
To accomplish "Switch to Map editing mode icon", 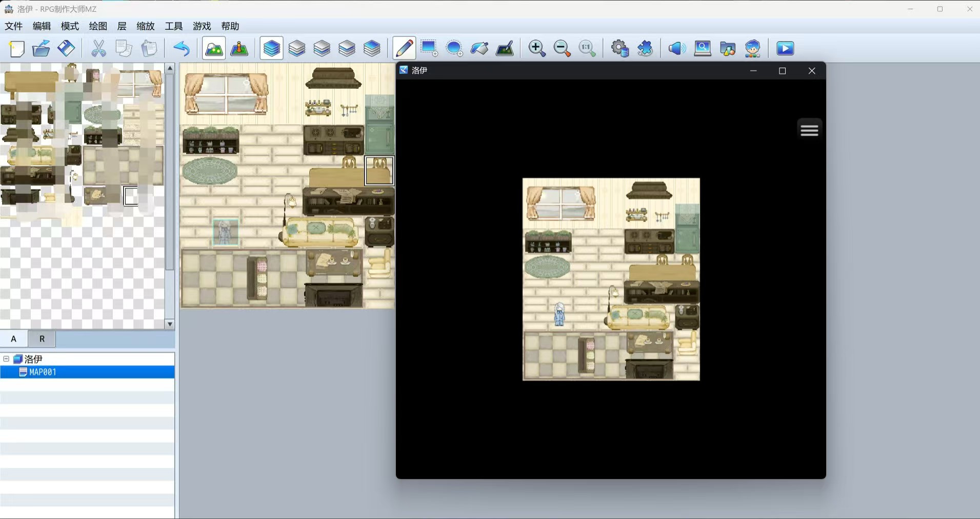I will coord(214,49).
